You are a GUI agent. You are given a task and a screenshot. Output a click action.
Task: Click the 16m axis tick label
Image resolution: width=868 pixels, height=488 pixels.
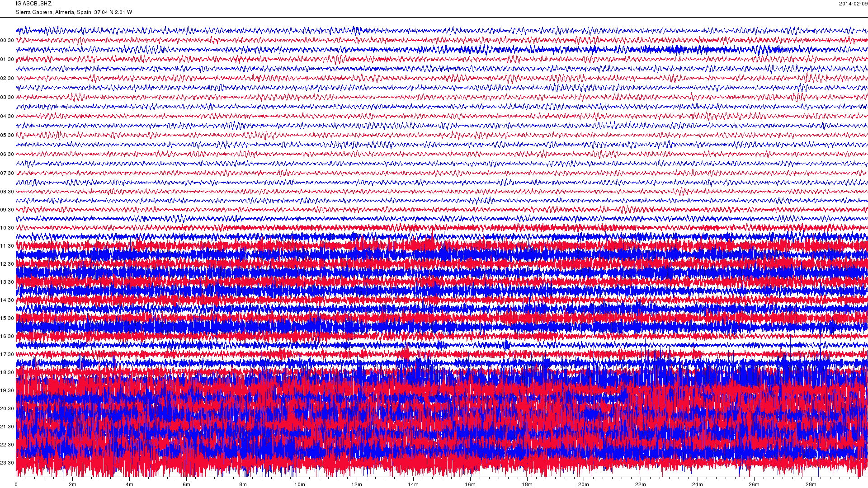point(470,484)
